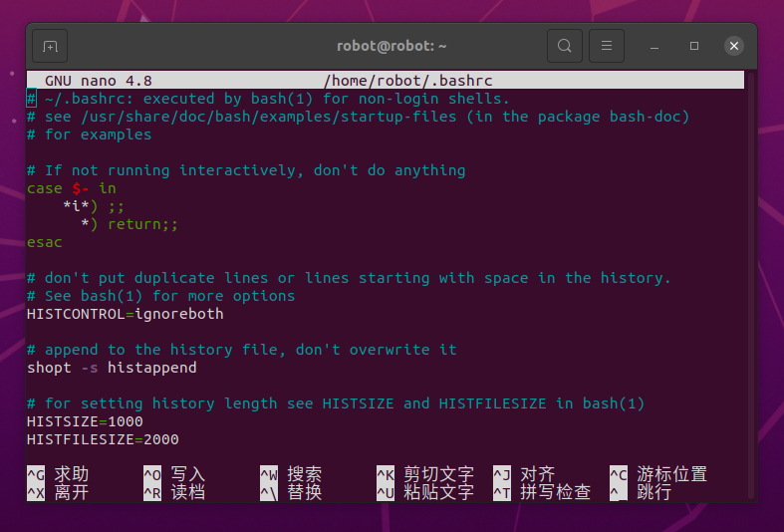This screenshot has width=784, height=532.
Task: Open the terminal hamburger menu
Action: coord(607,46)
